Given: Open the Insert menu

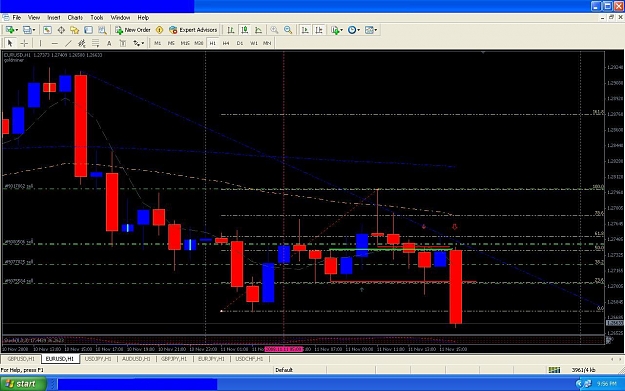Looking at the screenshot, I should pos(54,18).
